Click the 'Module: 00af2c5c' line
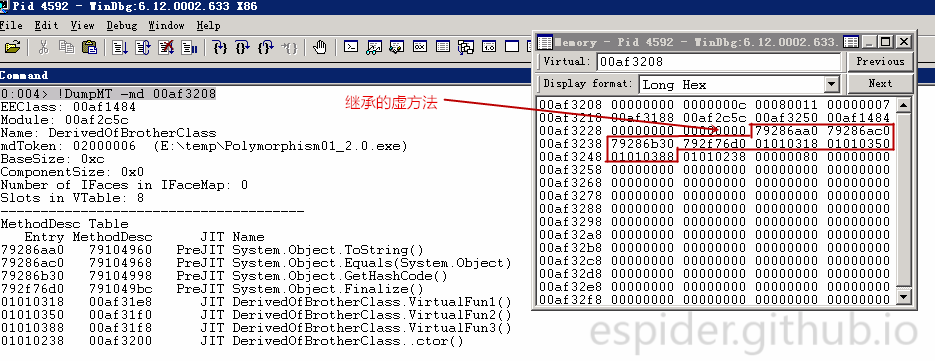This screenshot has width=935, height=361. point(64,121)
